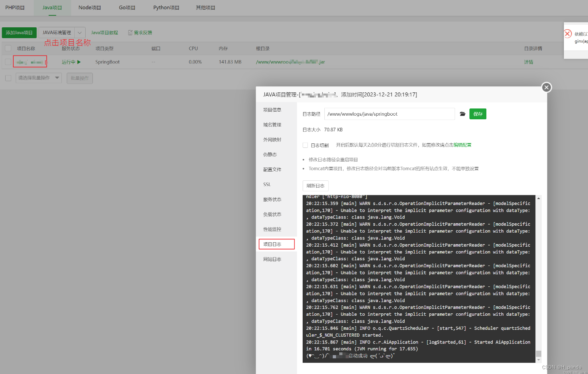The image size is (588, 374).
Task: Click the 'Started AiApplication' log line
Action: tap(418, 345)
